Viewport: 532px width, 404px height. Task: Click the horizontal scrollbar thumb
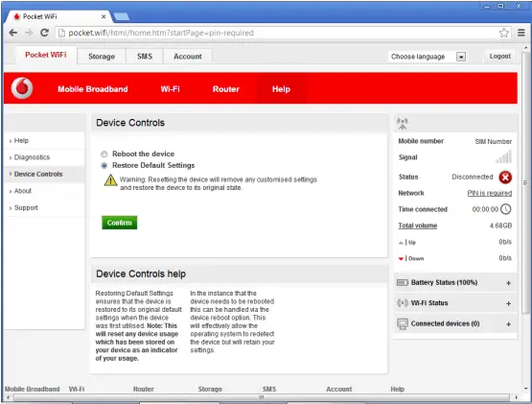[x=262, y=397]
